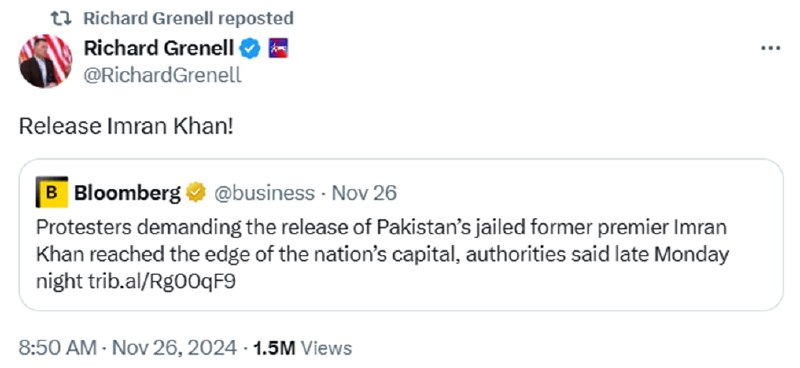The height and width of the screenshot is (368, 800).
Task: Click the 'Release Imran Khan!' tweet text
Action: coord(126,127)
